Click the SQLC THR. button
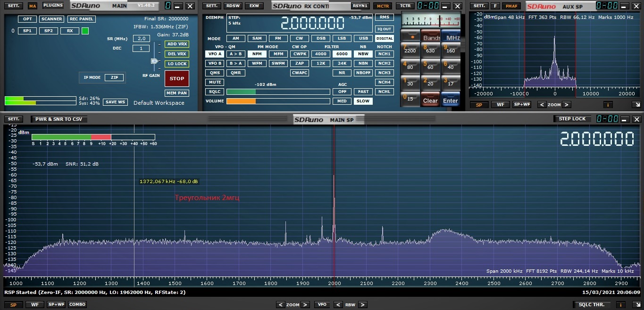The width and height of the screenshot is (644, 310). click(x=592, y=305)
